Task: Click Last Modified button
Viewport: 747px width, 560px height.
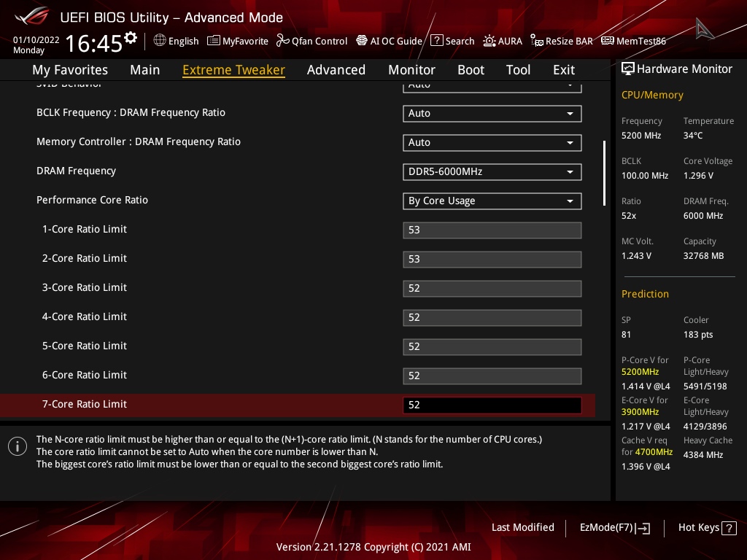Action: [522, 527]
